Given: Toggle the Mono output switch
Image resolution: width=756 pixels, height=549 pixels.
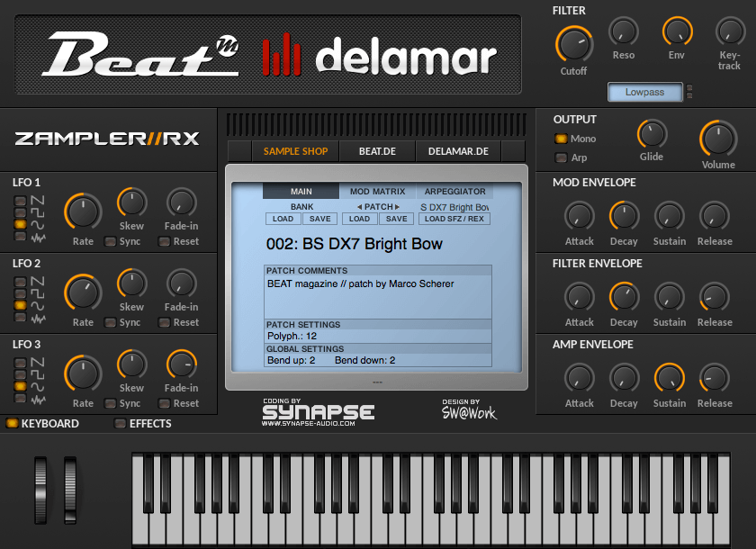Looking at the screenshot, I should (x=561, y=139).
